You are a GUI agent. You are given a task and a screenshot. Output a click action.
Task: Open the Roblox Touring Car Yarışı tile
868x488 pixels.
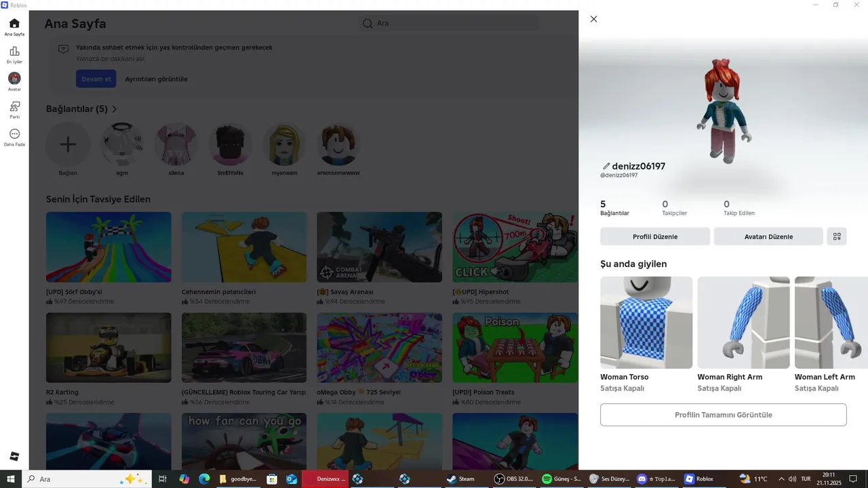[244, 348]
